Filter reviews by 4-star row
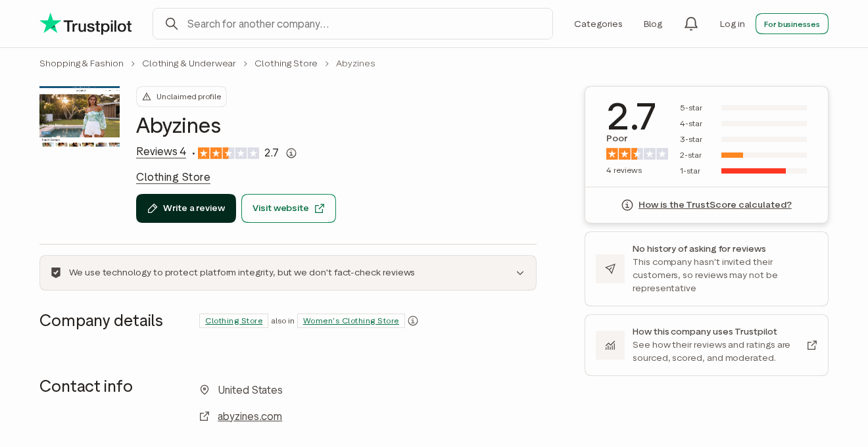 click(x=744, y=124)
